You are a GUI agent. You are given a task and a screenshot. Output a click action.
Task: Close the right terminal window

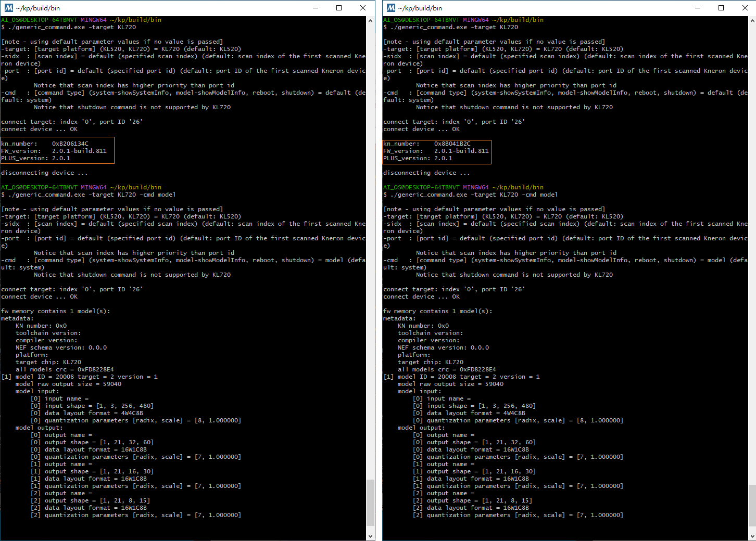pyautogui.click(x=745, y=8)
